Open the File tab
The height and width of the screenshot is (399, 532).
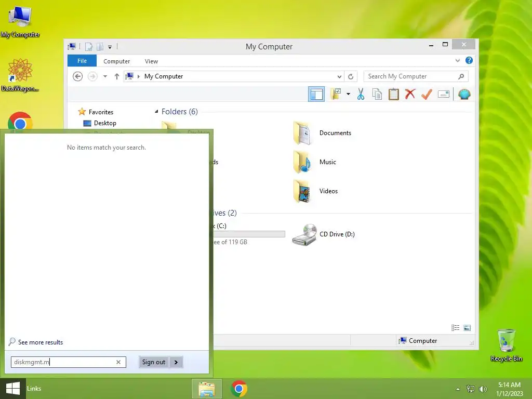(82, 61)
